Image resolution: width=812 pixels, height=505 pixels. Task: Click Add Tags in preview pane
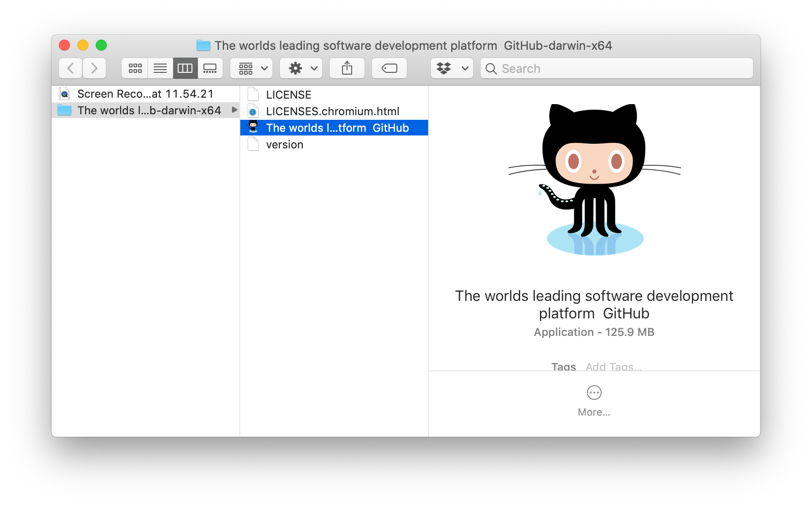tap(613, 366)
